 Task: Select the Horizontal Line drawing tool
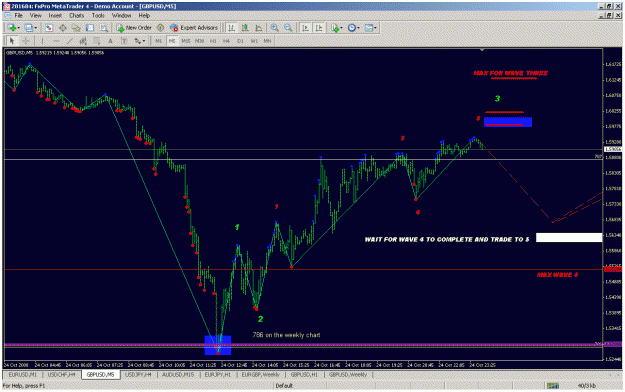coord(56,41)
